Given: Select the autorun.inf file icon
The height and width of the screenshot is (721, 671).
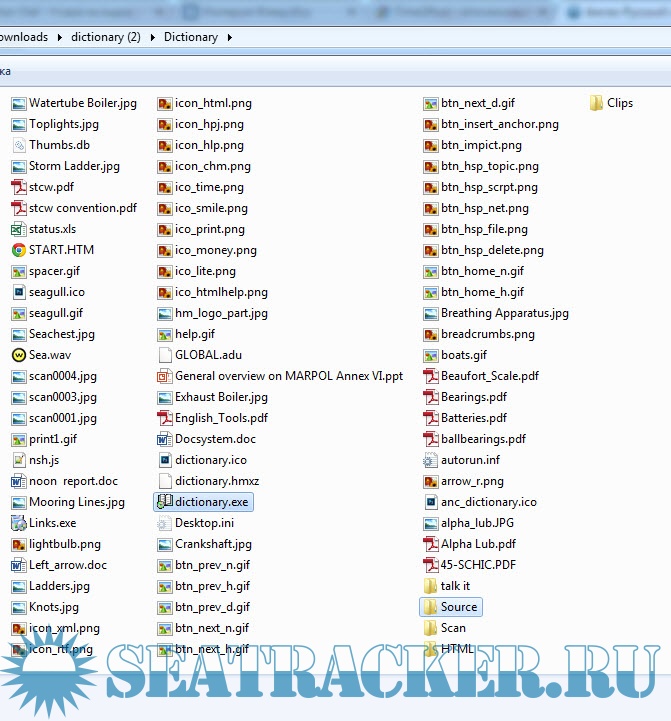Looking at the screenshot, I should 431,460.
